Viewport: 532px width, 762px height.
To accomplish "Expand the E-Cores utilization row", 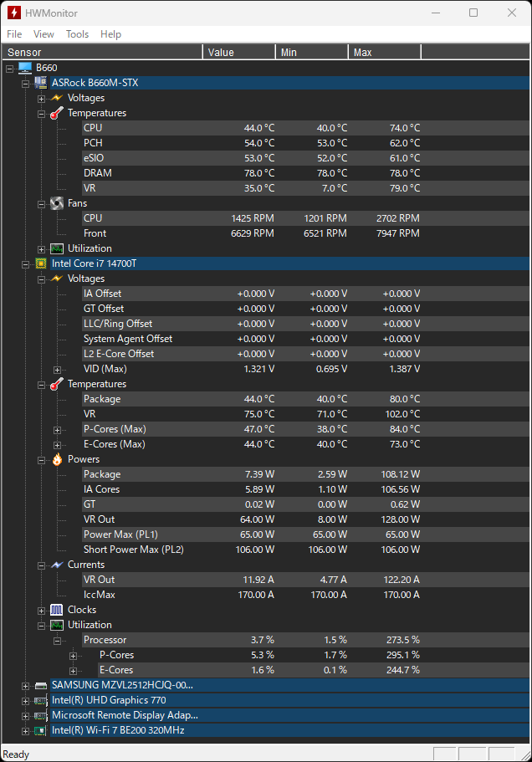I will 73,671.
